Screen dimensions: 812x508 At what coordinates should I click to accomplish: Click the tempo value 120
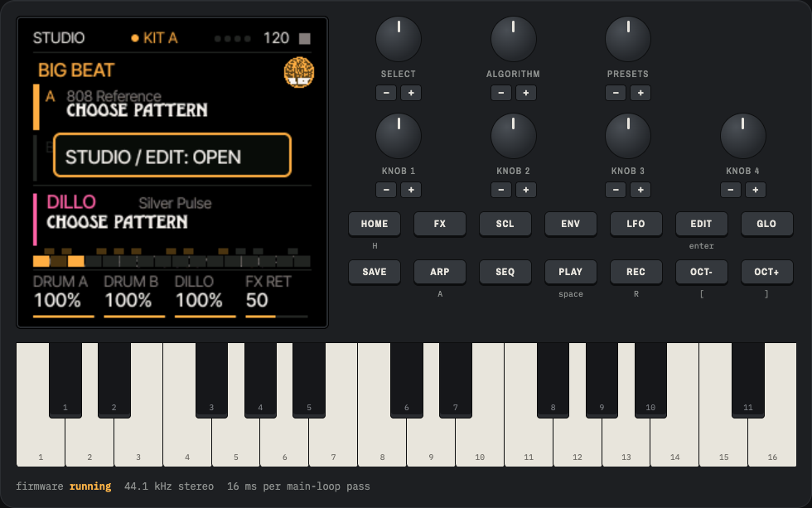(x=276, y=38)
